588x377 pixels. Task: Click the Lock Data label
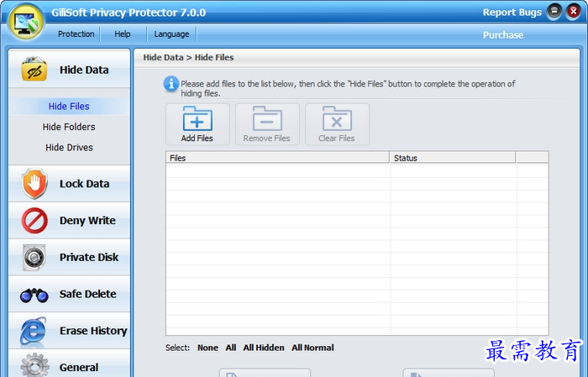[84, 184]
